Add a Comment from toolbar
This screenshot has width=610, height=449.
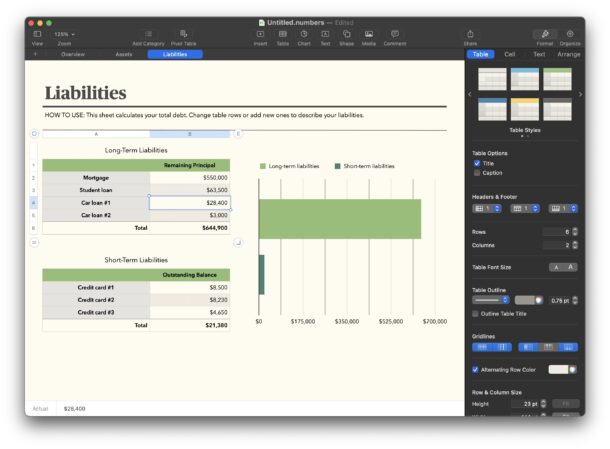[x=394, y=35]
